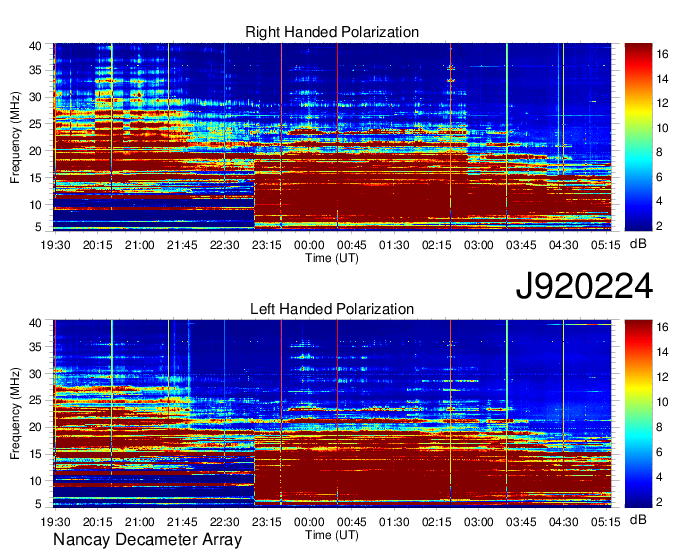Click the 8 label on the top color bar

pyautogui.click(x=659, y=152)
